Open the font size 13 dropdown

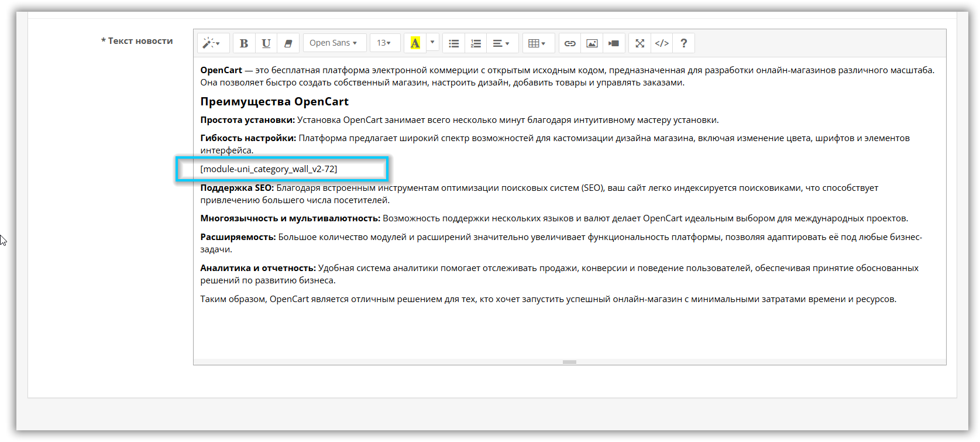(x=385, y=43)
